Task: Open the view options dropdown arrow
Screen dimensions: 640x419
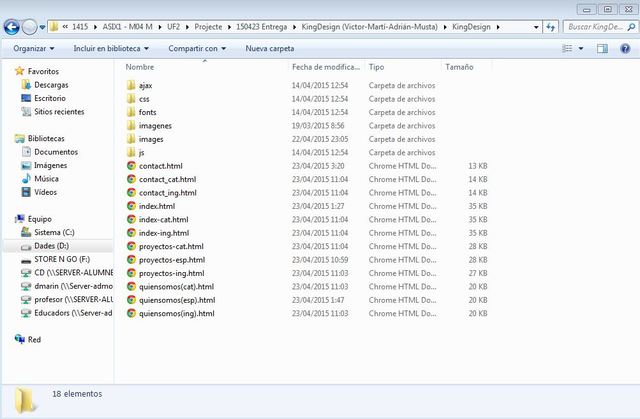Action: (x=581, y=49)
